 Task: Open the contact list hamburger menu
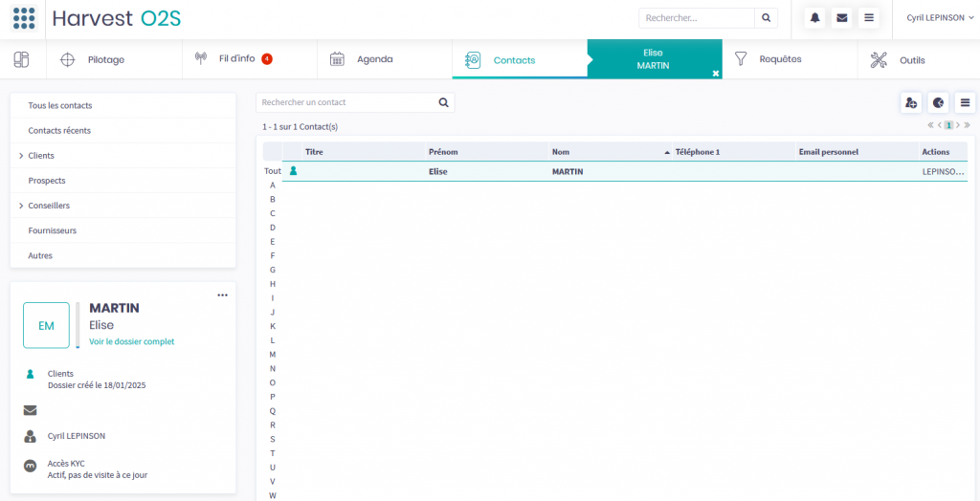point(965,103)
